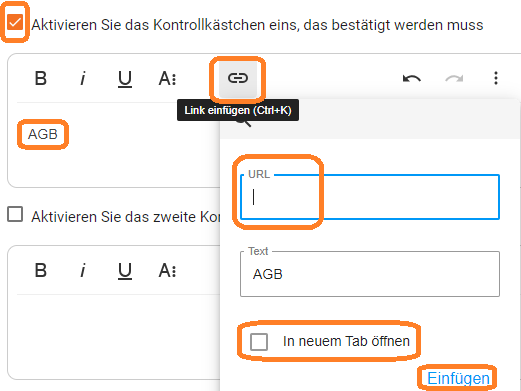
Task: Click label Aktivieren Sie das Kontrollkästchen eins
Action: 257,25
